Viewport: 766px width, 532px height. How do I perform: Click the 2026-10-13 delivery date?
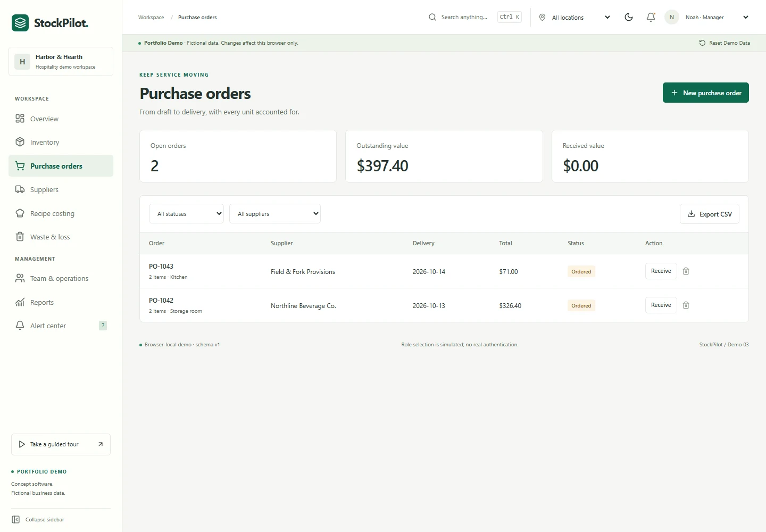click(429, 306)
